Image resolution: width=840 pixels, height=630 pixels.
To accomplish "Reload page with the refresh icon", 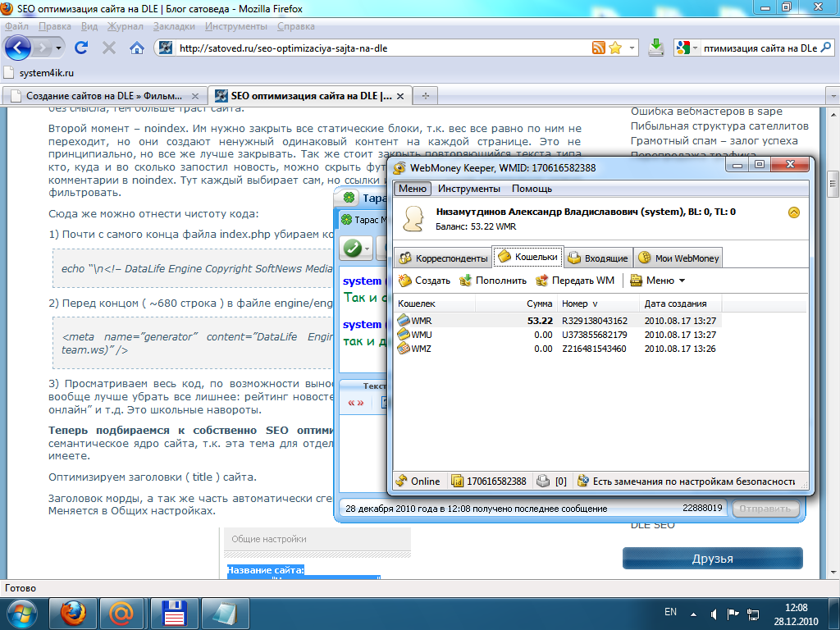I will tap(81, 48).
